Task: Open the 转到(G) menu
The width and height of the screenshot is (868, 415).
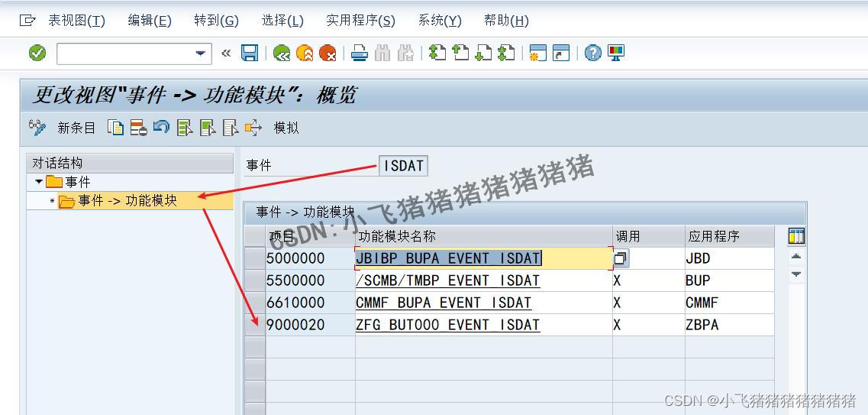Action: coord(217,21)
